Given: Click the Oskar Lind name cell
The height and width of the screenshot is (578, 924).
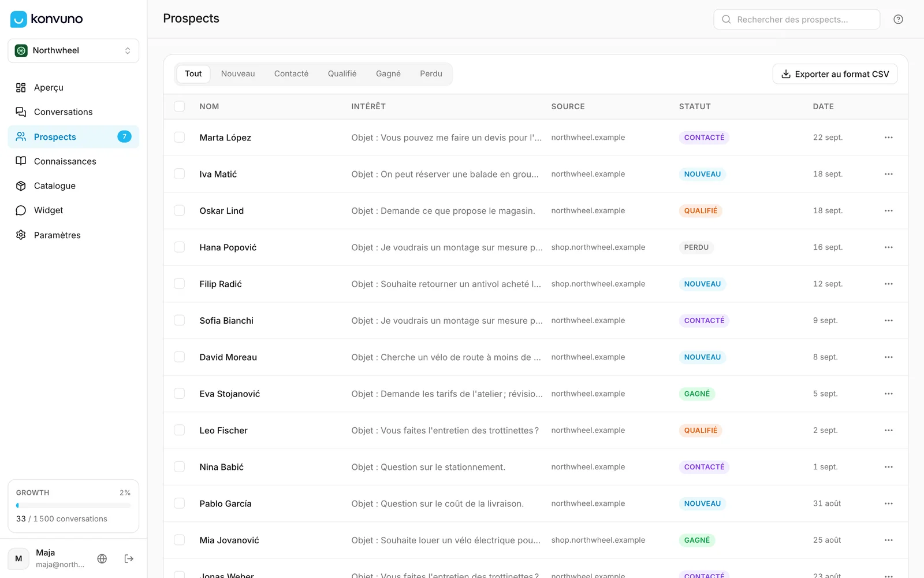Looking at the screenshot, I should tap(222, 210).
